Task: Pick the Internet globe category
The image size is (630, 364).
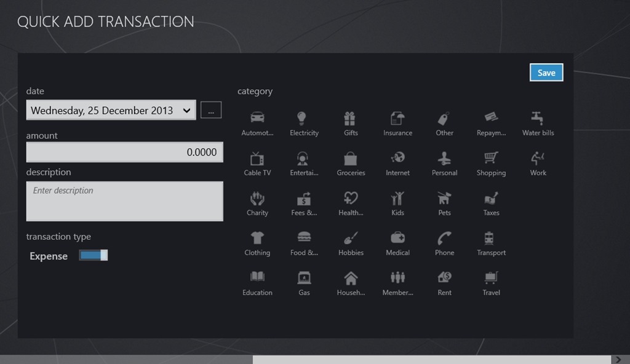Action: pos(398,157)
